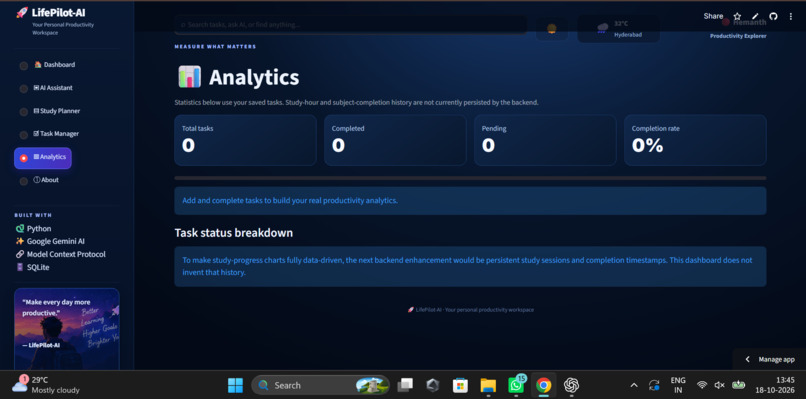Open the 29°C weather taskbar widget
This screenshot has height=399, width=806.
tap(46, 385)
